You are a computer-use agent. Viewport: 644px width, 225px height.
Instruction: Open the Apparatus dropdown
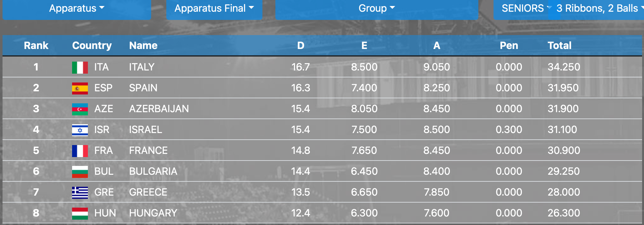click(77, 9)
